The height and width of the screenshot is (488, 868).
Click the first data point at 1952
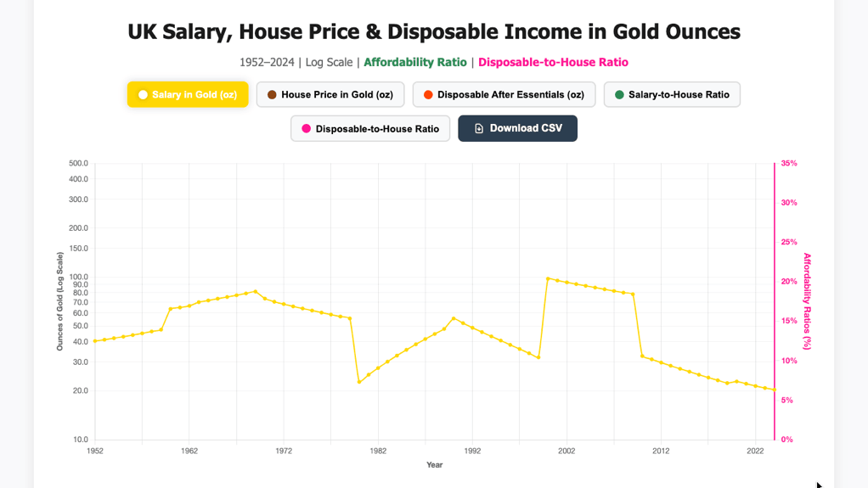(x=95, y=341)
